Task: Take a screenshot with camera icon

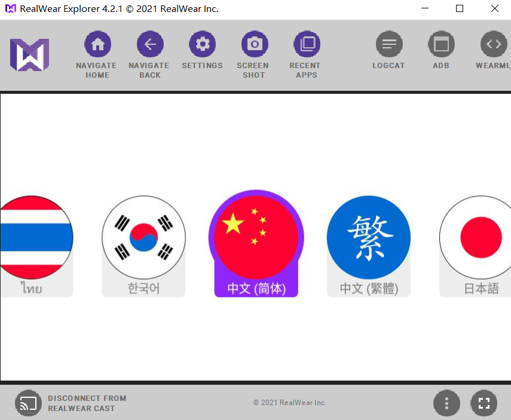Action: pyautogui.click(x=254, y=45)
